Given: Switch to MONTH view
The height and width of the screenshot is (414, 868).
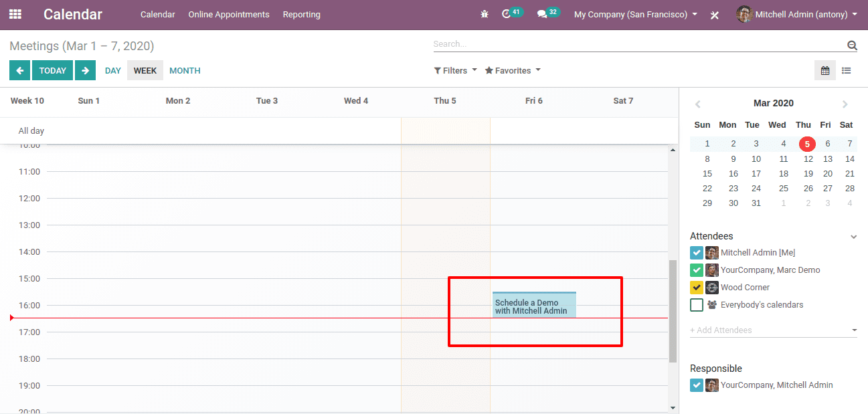Looking at the screenshot, I should (x=185, y=70).
